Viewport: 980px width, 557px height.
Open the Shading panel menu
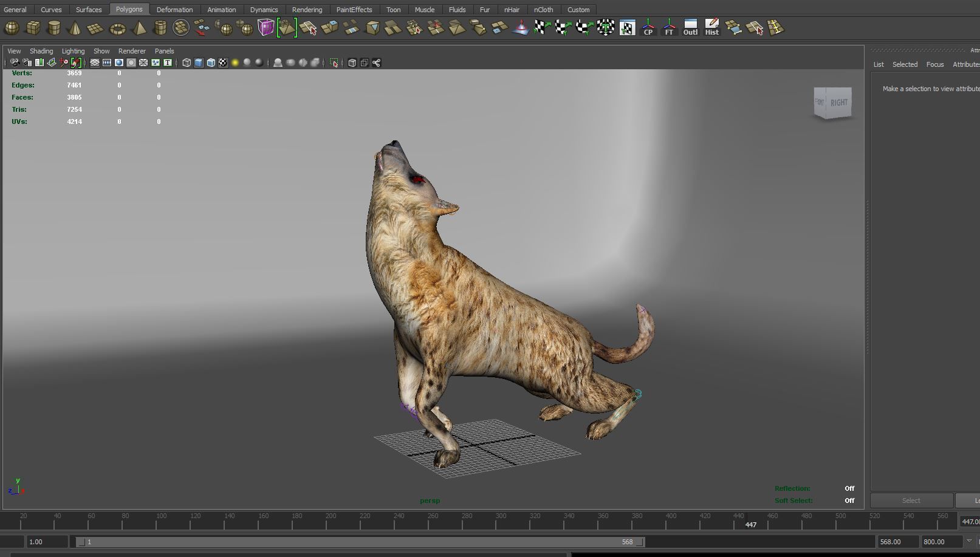(41, 51)
